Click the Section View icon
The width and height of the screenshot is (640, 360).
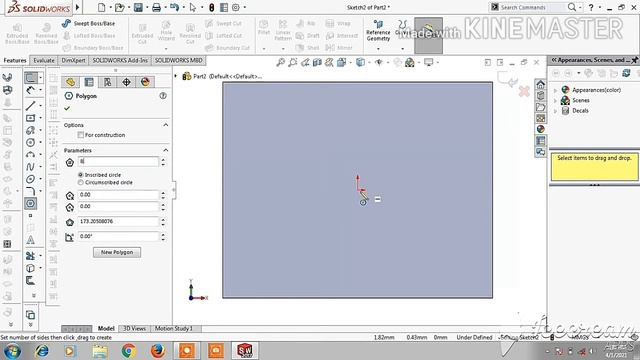pyautogui.click(x=317, y=62)
